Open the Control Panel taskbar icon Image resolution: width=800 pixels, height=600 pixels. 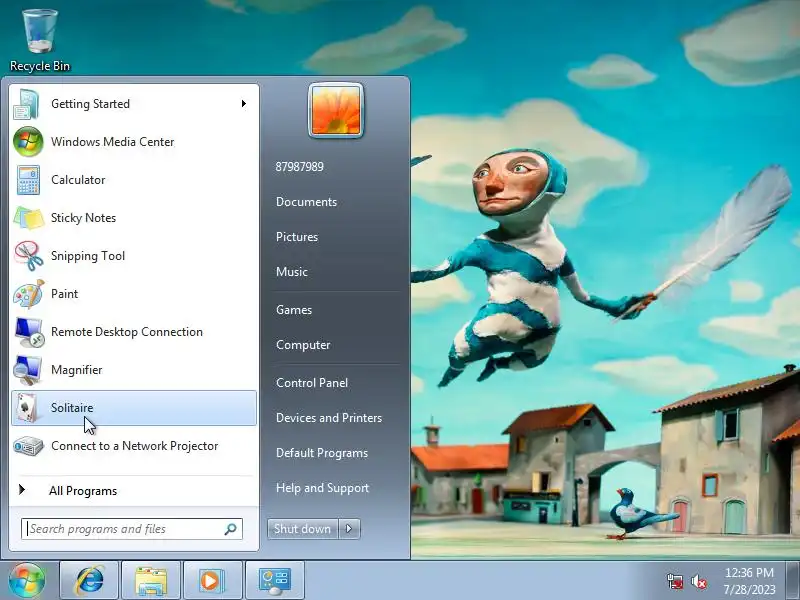click(274, 581)
